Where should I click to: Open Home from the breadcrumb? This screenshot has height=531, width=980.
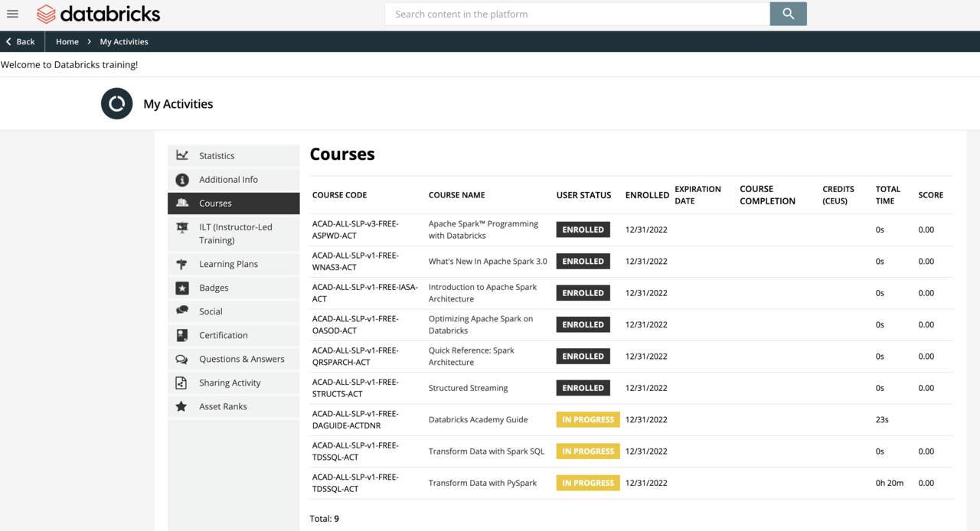(67, 41)
